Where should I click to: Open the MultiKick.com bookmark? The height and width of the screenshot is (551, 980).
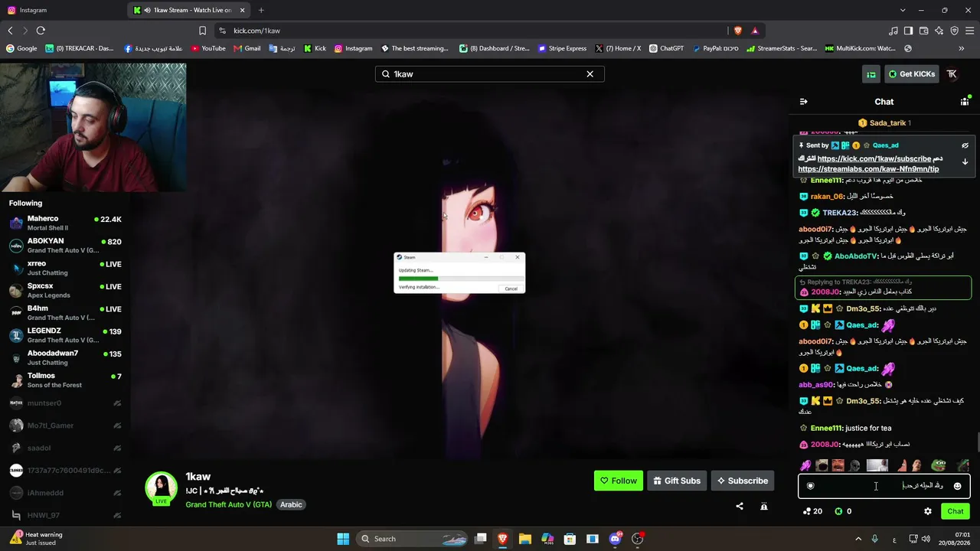[860, 48]
